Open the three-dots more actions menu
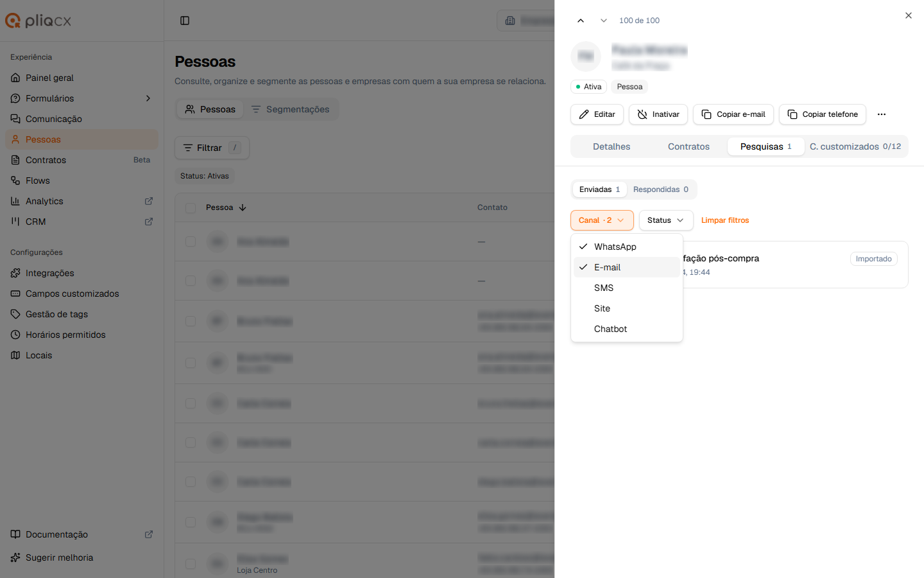This screenshot has width=924, height=578. [882, 114]
